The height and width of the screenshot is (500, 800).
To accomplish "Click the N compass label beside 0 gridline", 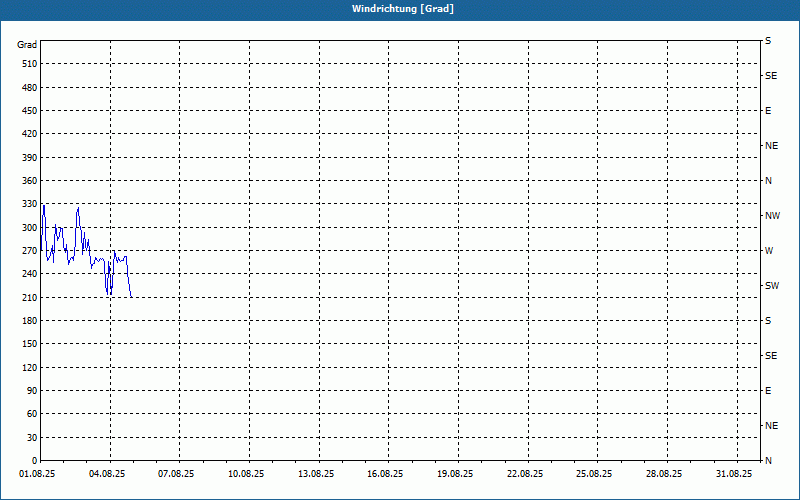I will point(768,461).
